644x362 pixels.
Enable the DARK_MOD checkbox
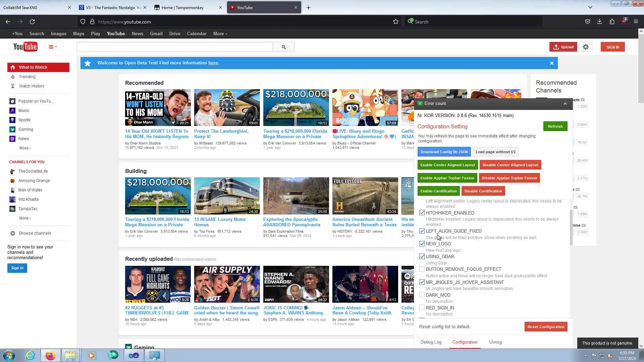(422, 295)
